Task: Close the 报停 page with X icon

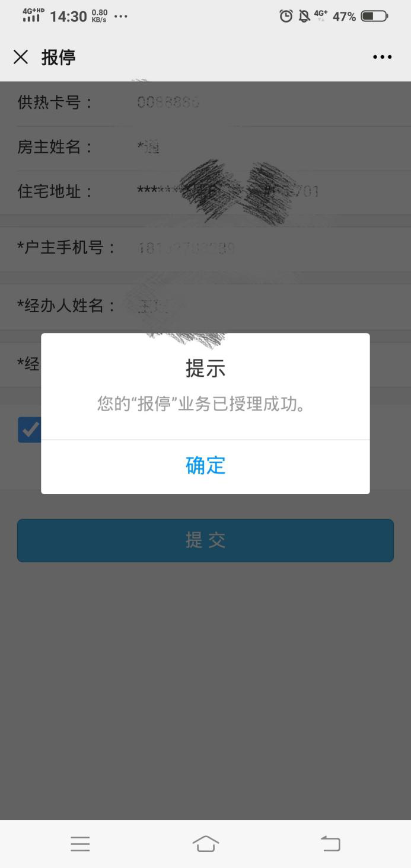Action: click(21, 57)
